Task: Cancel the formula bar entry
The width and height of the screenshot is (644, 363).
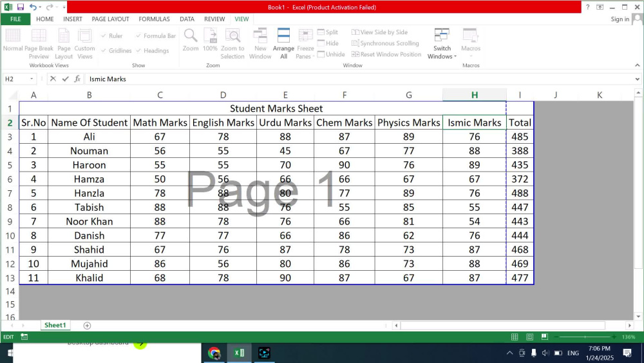Action: [x=53, y=79]
